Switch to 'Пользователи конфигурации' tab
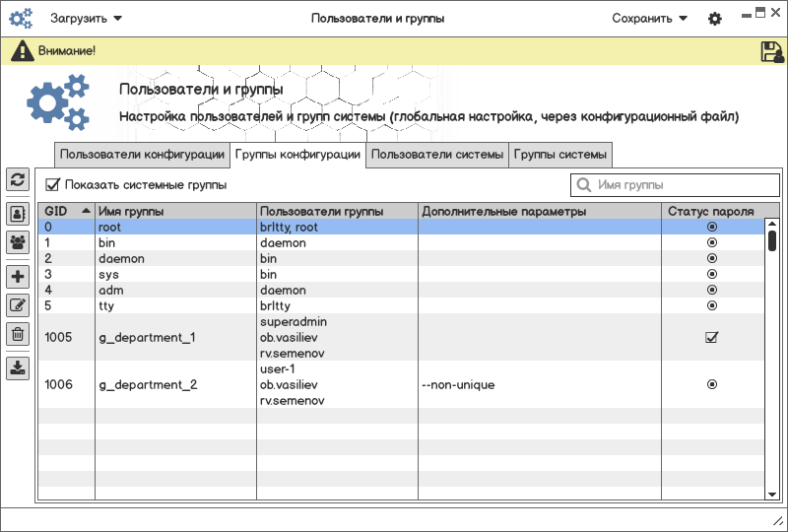The width and height of the screenshot is (788, 532). pyautogui.click(x=142, y=155)
